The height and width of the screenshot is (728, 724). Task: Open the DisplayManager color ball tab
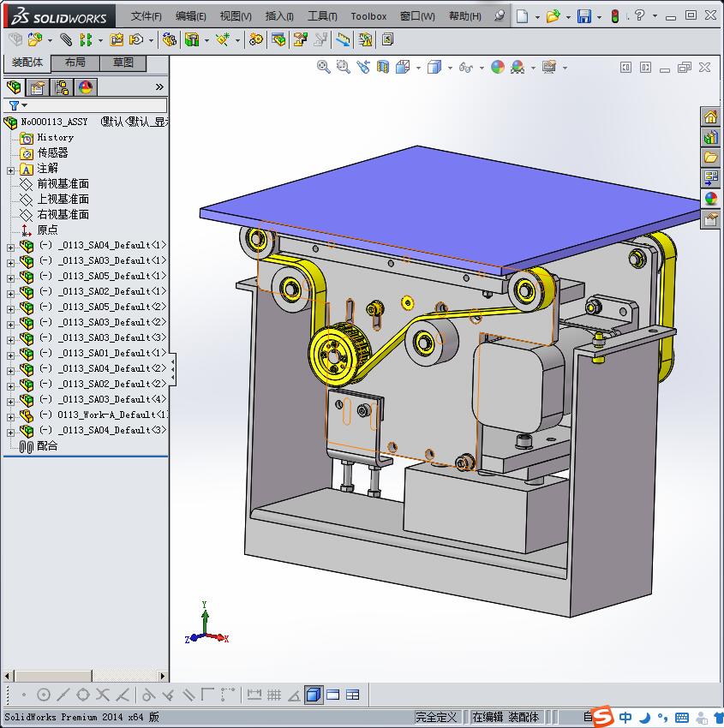click(85, 87)
